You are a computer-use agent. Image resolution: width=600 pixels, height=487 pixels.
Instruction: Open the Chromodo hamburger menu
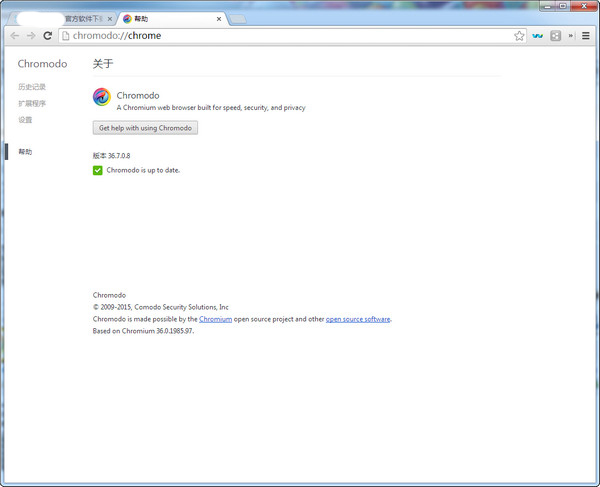point(585,36)
